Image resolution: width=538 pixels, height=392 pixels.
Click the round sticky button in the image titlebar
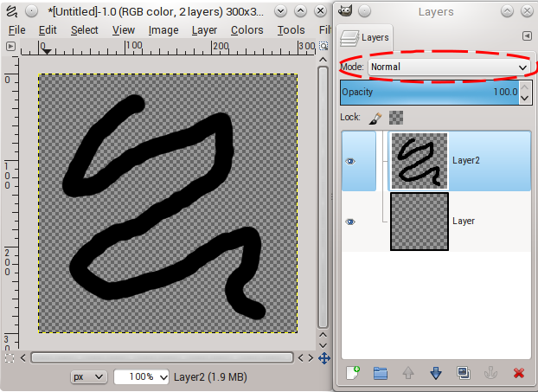[31, 11]
